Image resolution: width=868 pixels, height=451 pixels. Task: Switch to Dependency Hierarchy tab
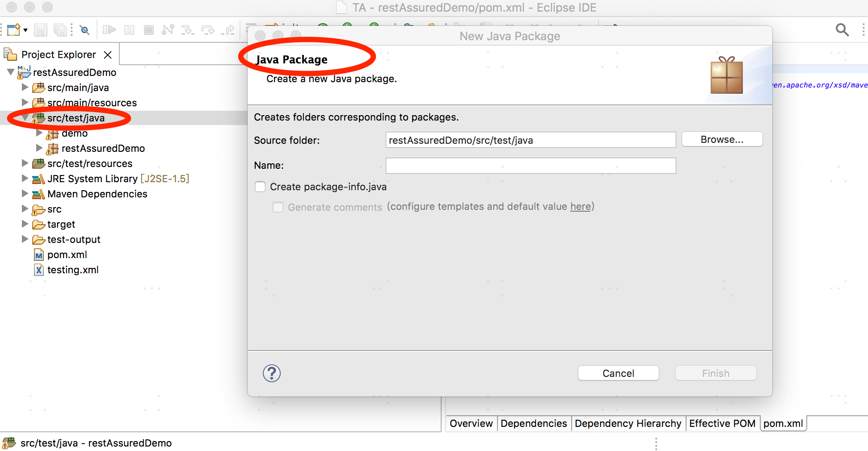pos(628,423)
